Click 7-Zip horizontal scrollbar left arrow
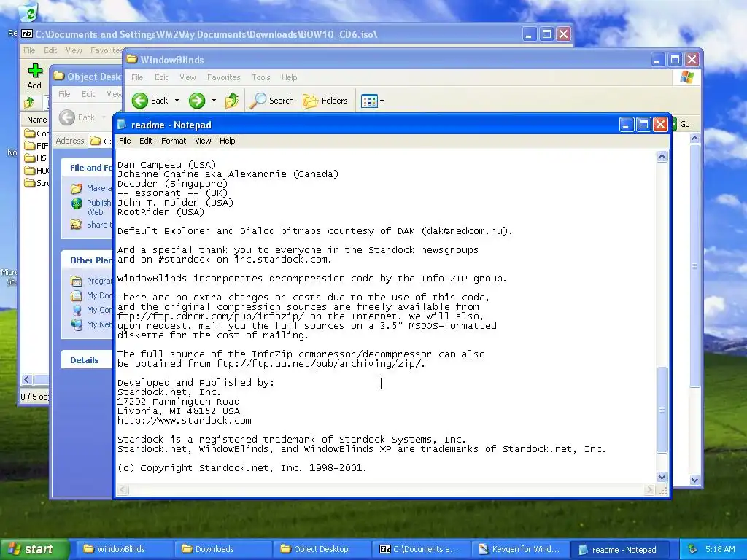Image resolution: width=747 pixels, height=560 pixels. click(27, 379)
